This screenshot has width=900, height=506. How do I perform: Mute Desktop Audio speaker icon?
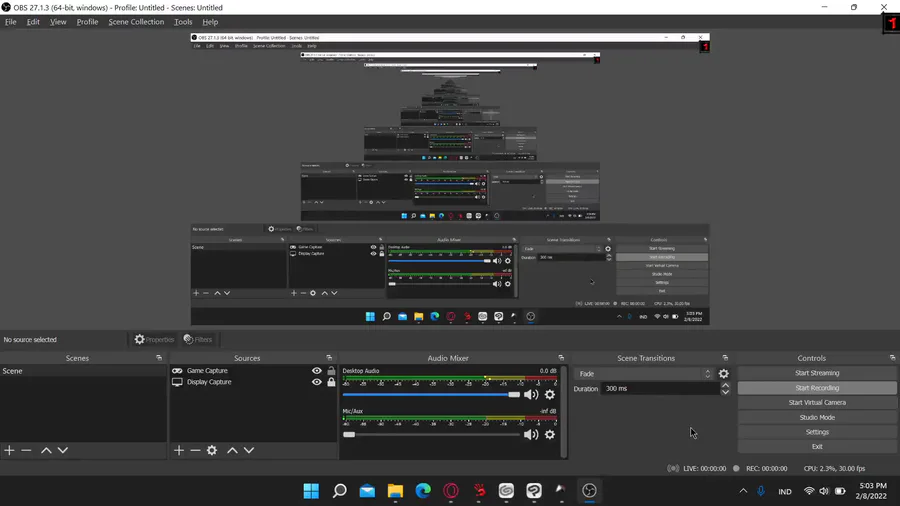(531, 394)
